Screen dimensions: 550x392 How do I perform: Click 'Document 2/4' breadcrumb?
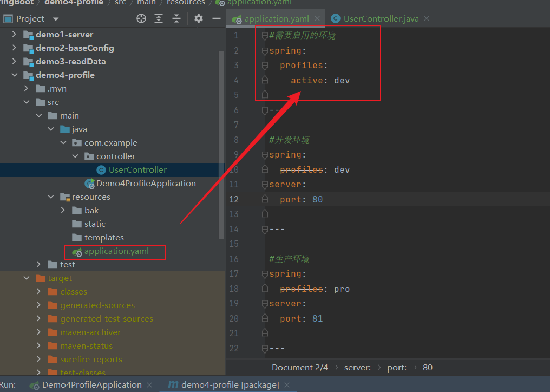tap(300, 368)
